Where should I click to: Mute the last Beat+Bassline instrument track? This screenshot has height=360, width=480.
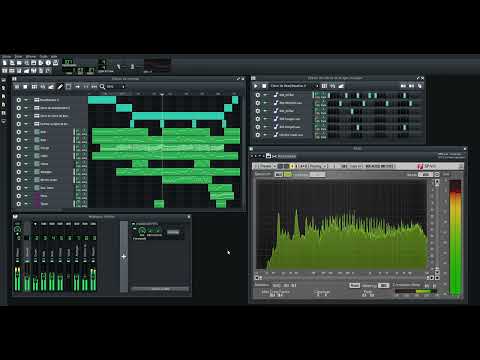coord(265,135)
